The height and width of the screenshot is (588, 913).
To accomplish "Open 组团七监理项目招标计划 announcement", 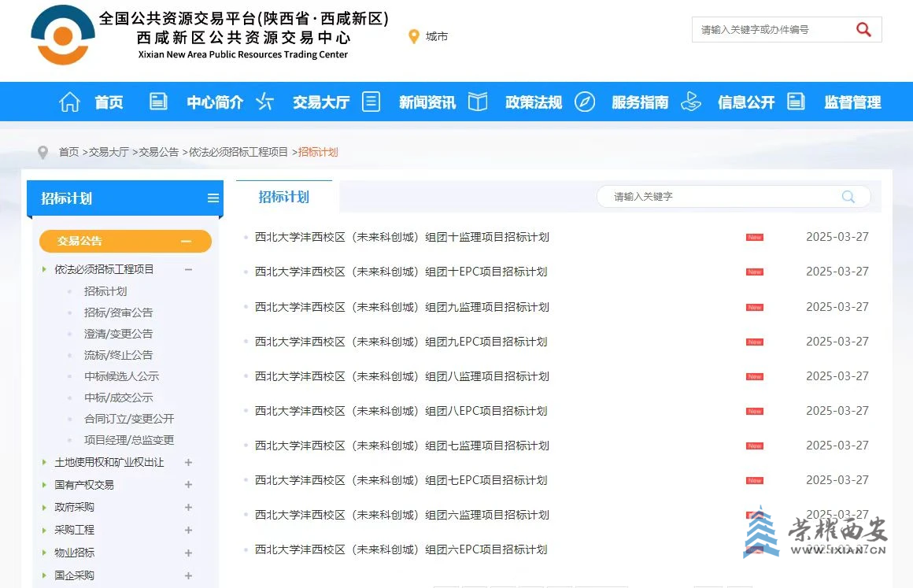I will click(401, 446).
